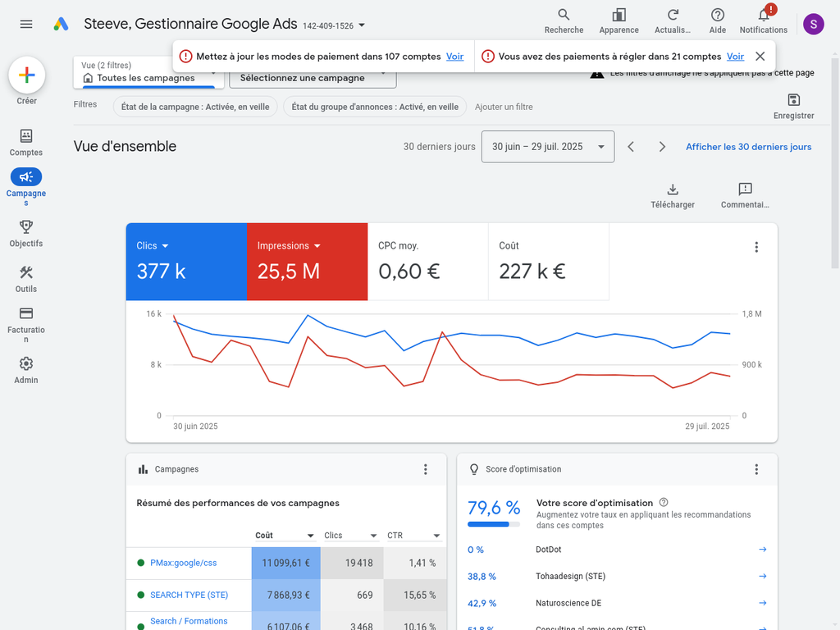
Task: Click the 19 418 clicks cell
Action: pos(352,563)
